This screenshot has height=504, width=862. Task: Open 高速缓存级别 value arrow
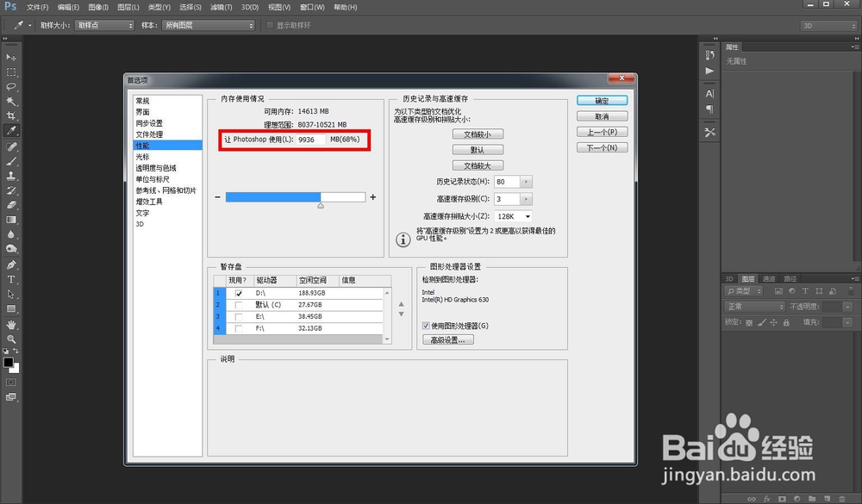click(x=526, y=199)
